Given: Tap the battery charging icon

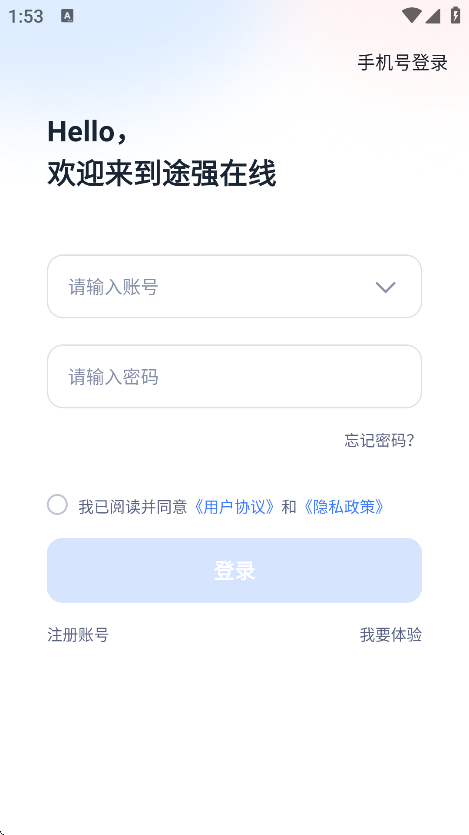Looking at the screenshot, I should pos(455,15).
